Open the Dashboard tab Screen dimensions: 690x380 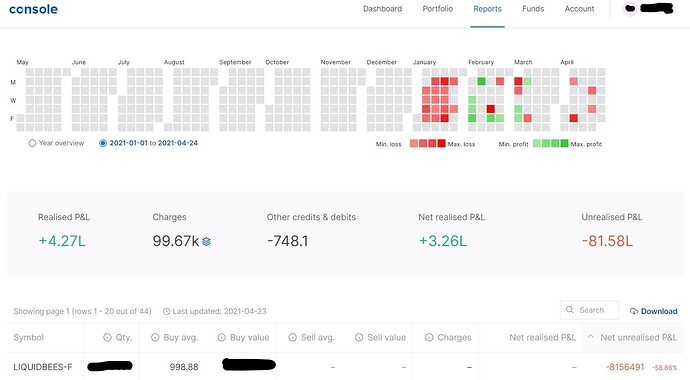click(382, 9)
